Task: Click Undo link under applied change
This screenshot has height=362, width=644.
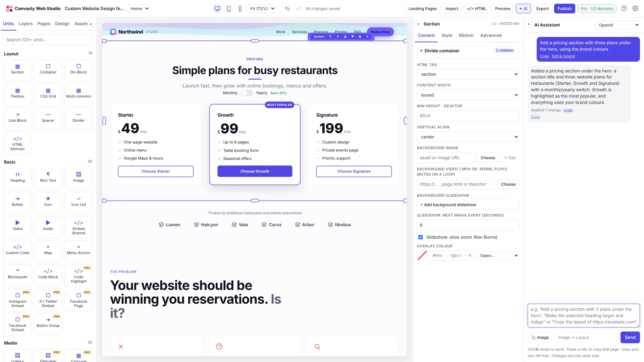Action: 568,110
